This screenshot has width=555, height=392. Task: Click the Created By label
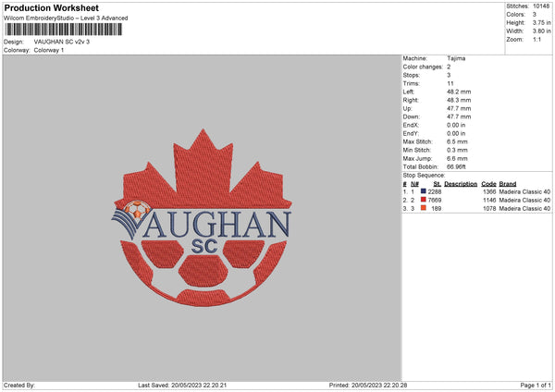[x=19, y=386]
